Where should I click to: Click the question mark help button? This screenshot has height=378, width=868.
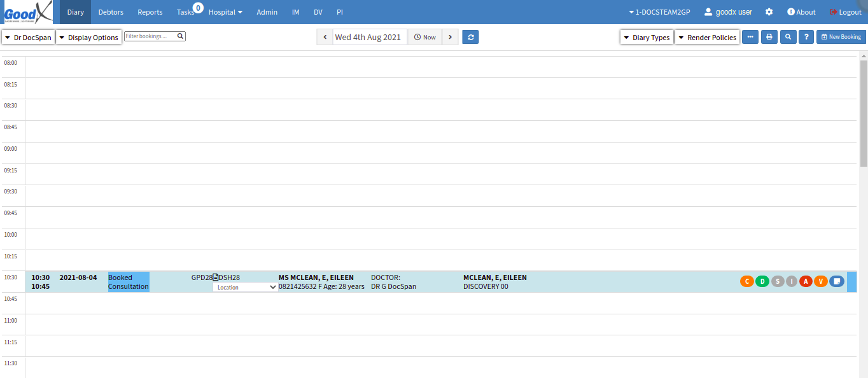806,38
